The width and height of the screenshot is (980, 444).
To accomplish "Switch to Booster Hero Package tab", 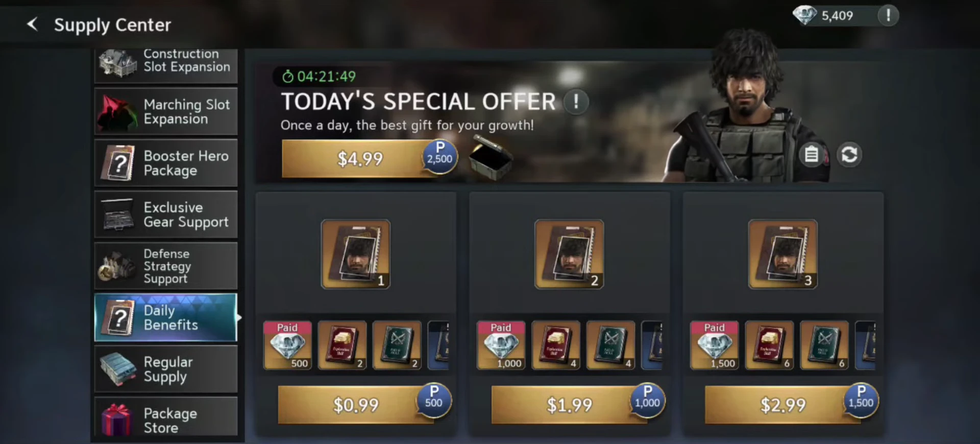I will (x=166, y=163).
